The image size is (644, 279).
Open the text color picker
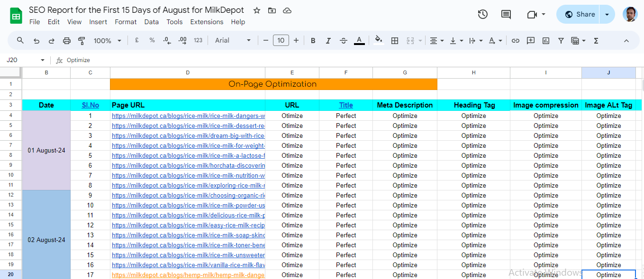point(359,41)
